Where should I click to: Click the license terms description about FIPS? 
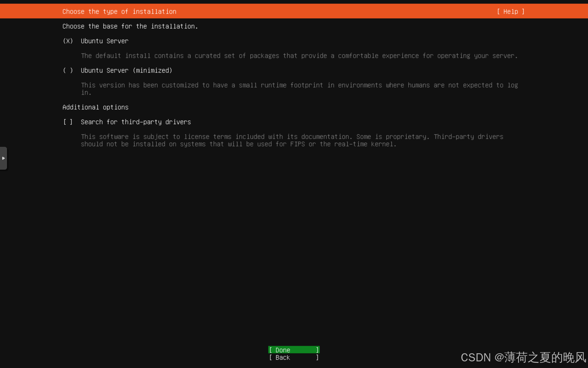[292, 140]
